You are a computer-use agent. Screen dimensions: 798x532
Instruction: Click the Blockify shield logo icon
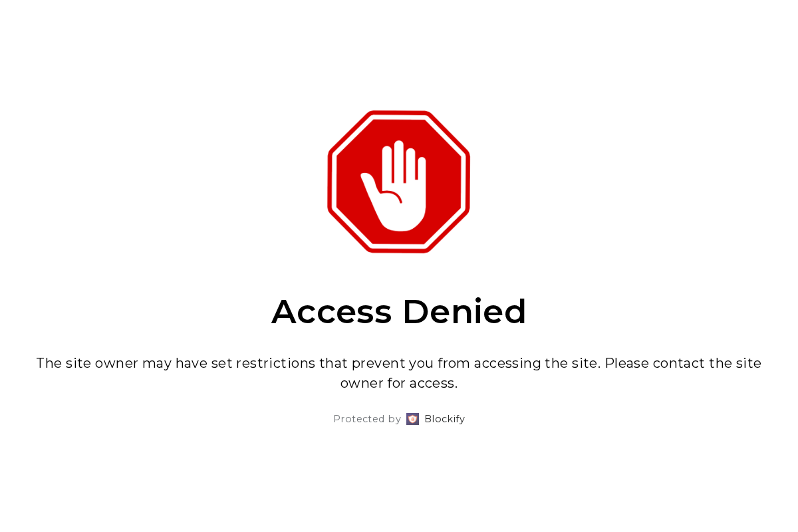[x=412, y=419]
